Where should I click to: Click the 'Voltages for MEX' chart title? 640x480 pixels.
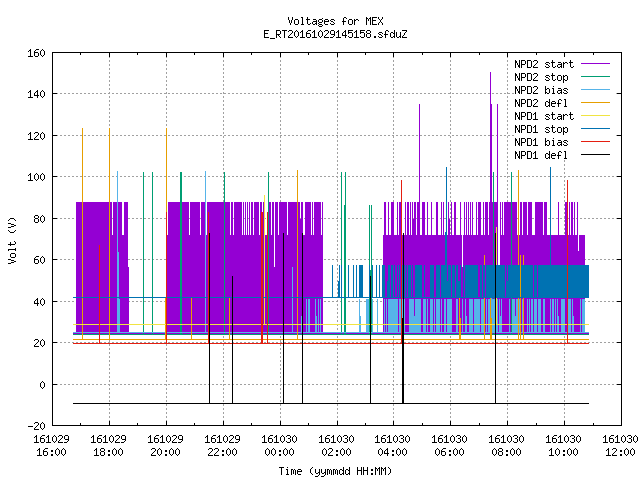(x=335, y=21)
